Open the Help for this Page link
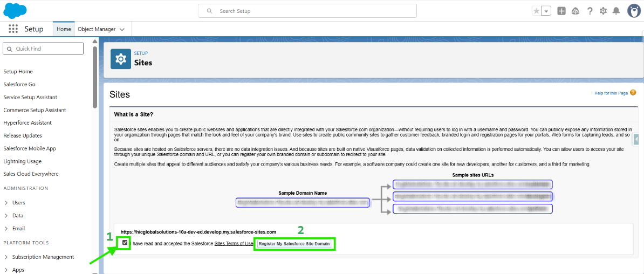This screenshot has height=274, width=644. [611, 93]
